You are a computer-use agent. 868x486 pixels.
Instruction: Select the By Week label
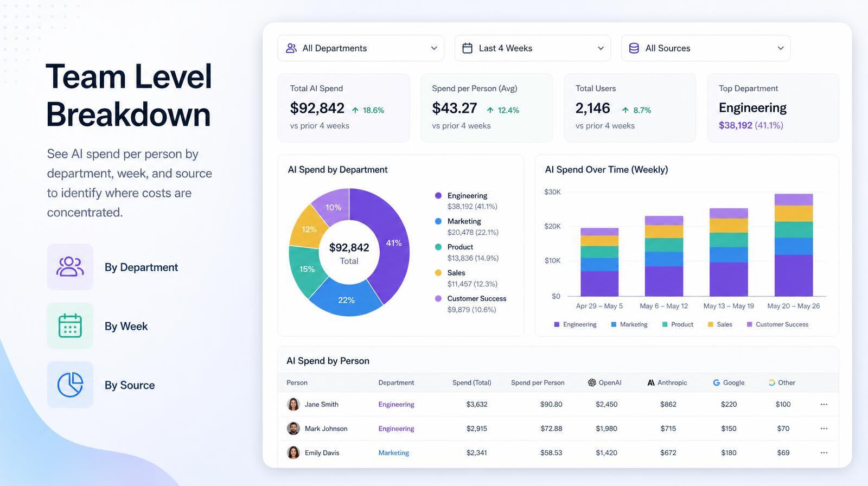[x=126, y=326]
